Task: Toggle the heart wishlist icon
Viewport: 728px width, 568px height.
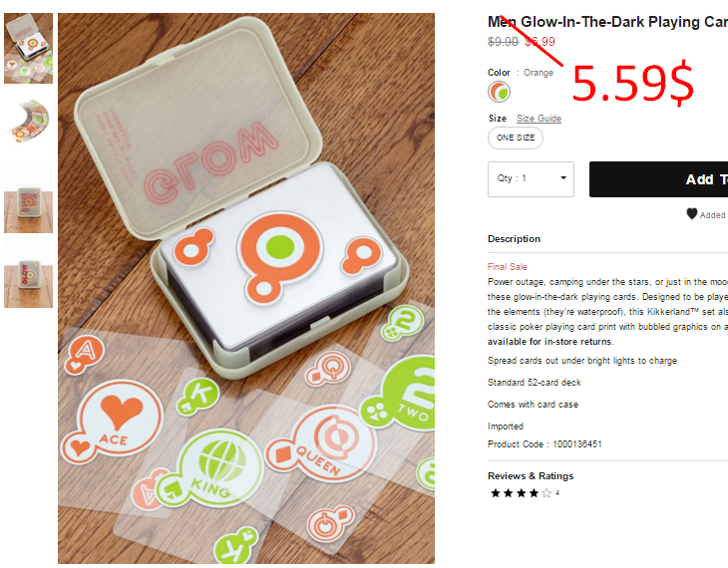Action: (x=692, y=213)
